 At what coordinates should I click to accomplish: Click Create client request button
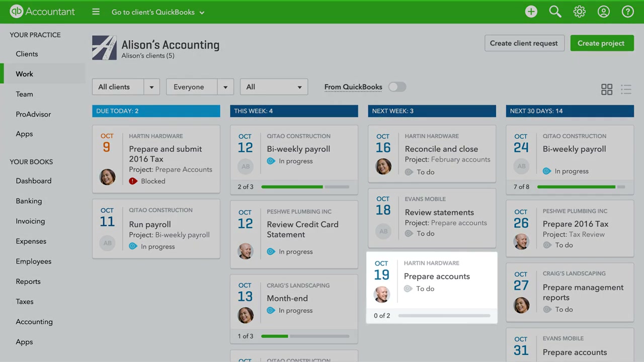pos(524,43)
